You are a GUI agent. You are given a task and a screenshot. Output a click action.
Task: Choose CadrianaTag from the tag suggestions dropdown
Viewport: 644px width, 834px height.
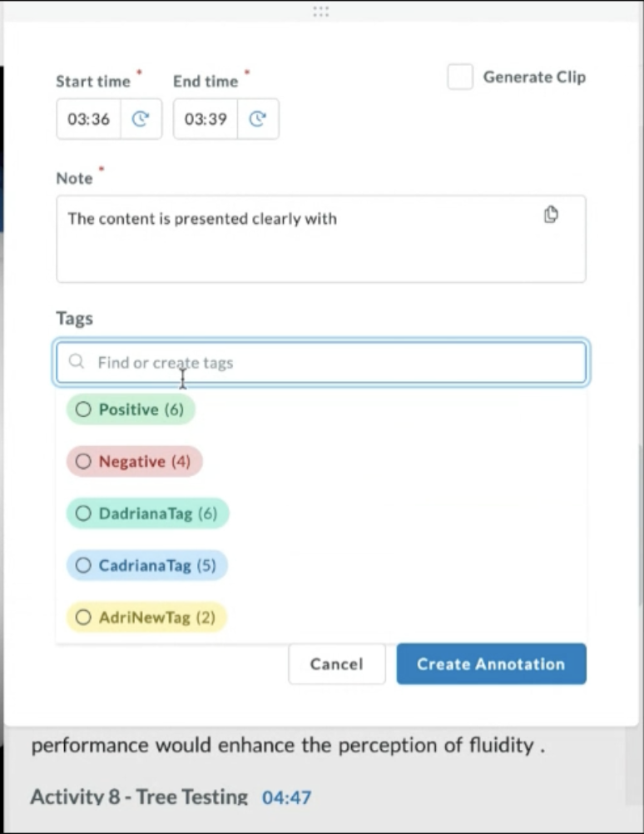(x=146, y=565)
